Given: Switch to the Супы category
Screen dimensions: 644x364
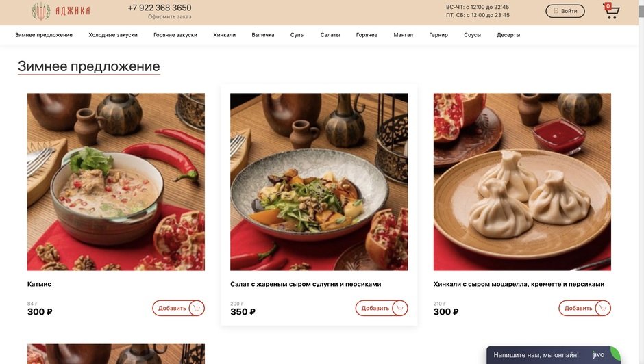Looking at the screenshot, I should [x=297, y=35].
